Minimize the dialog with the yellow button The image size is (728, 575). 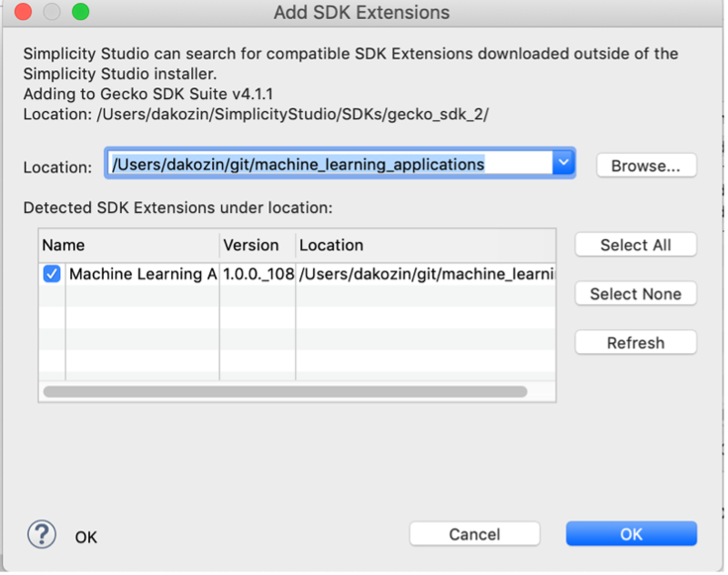[52, 13]
